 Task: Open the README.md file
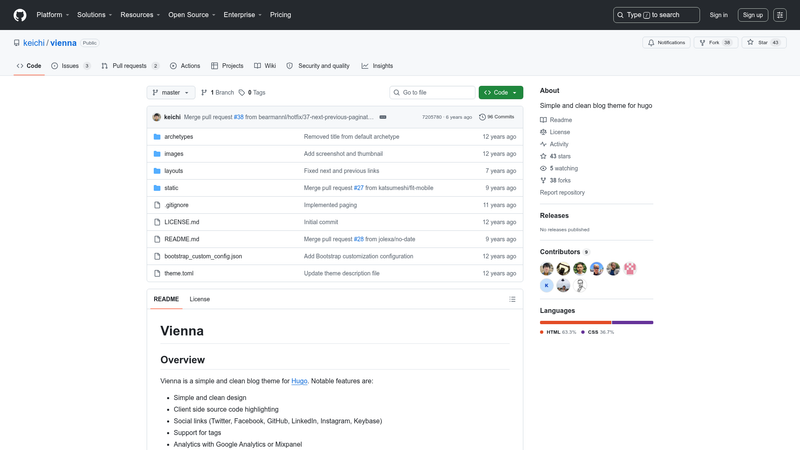tap(182, 239)
